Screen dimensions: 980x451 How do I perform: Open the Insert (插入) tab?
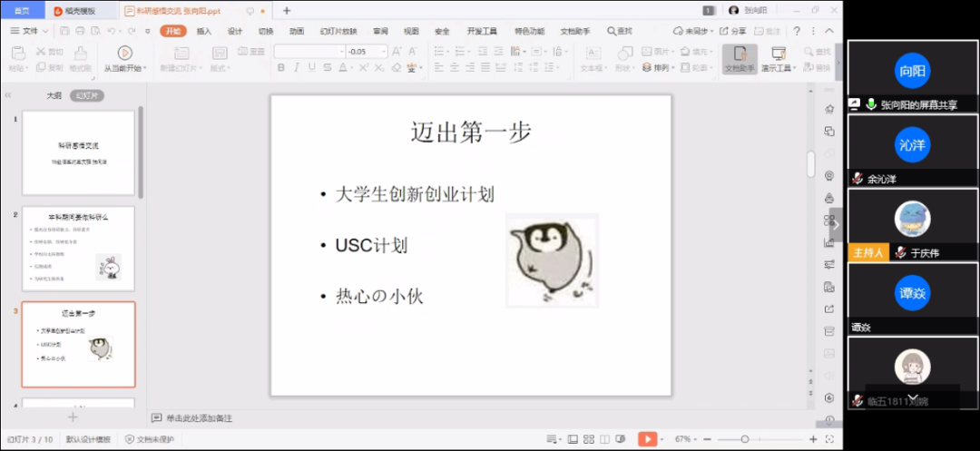[x=204, y=31]
